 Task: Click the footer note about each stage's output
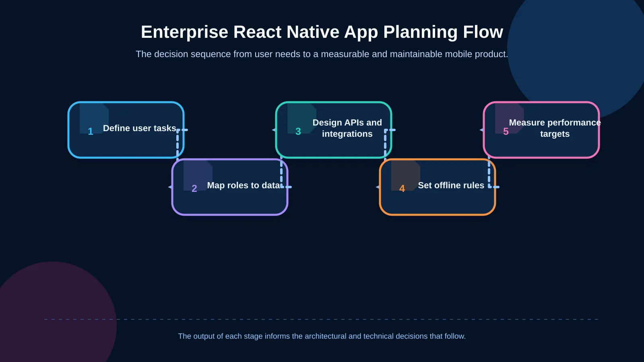[322, 336]
